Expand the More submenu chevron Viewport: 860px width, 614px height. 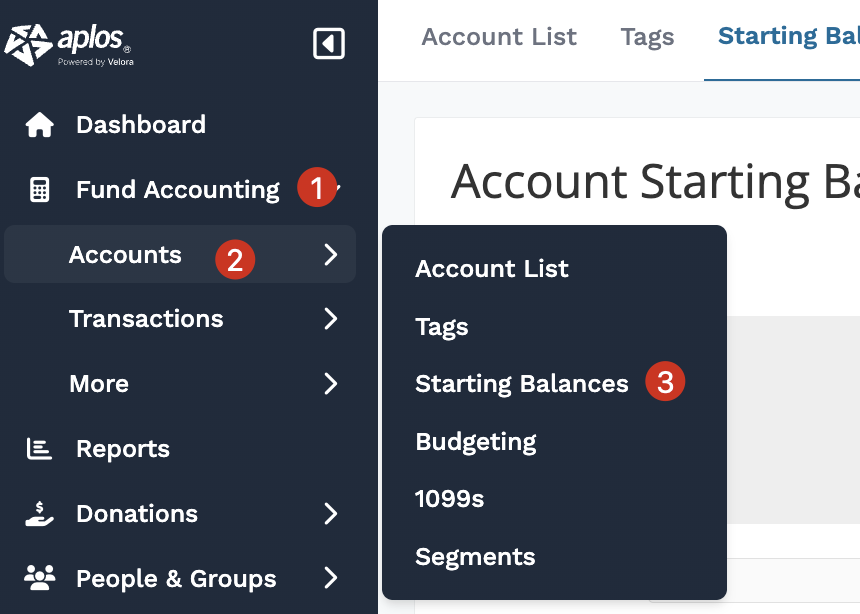pyautogui.click(x=331, y=384)
